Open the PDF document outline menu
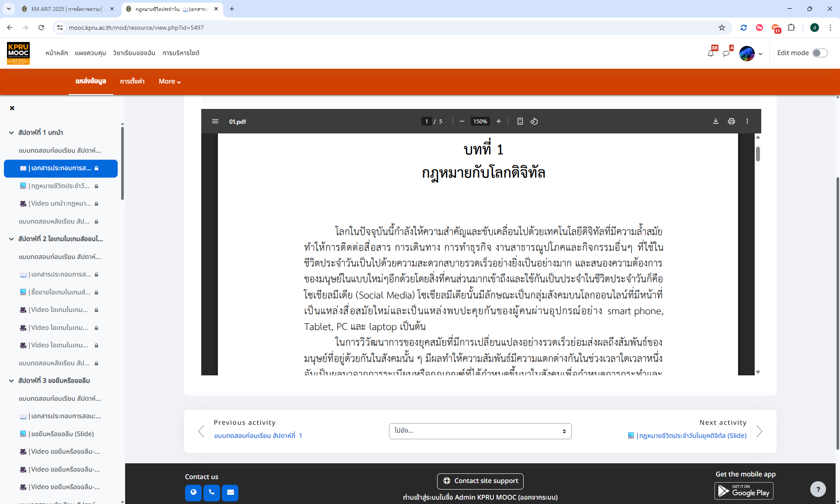Screen dimensions: 840x504 click(x=215, y=121)
